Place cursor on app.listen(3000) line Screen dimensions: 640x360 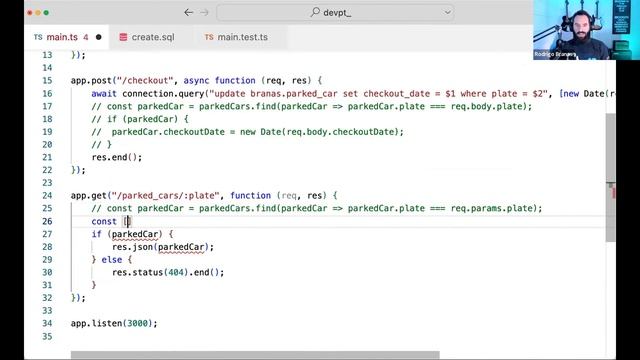tap(114, 323)
